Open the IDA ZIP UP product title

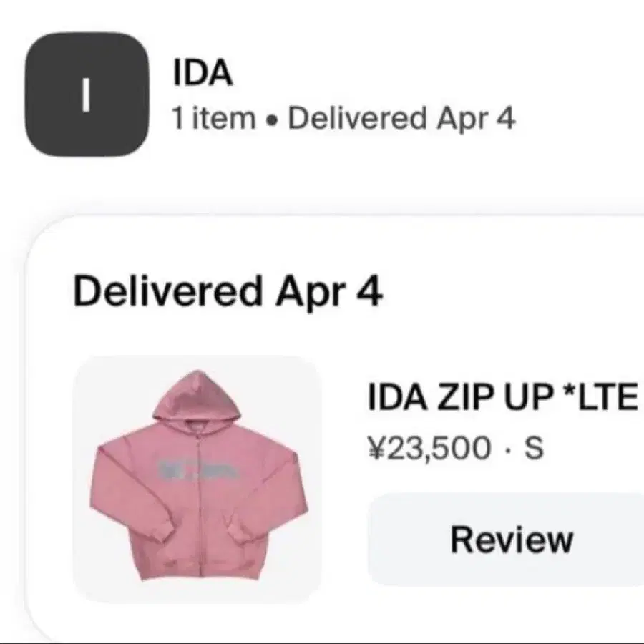(x=503, y=397)
